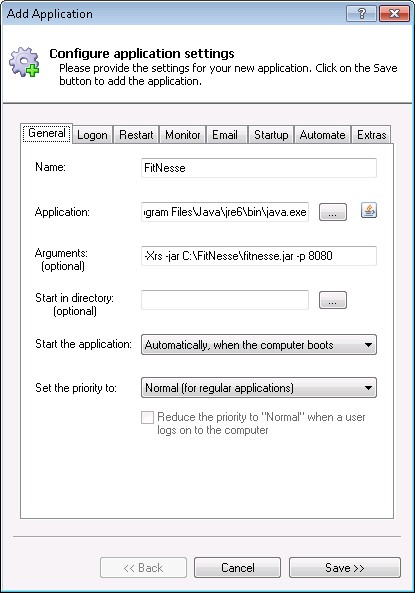Browse for the Start in directory

(x=333, y=300)
